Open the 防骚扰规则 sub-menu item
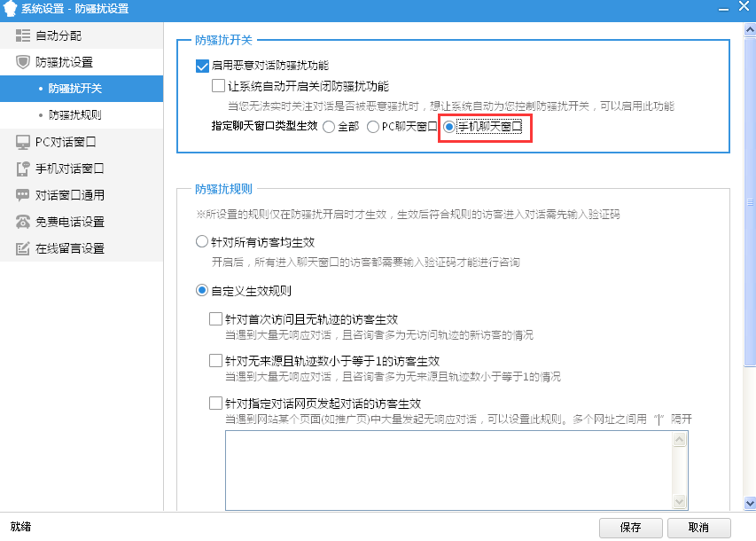 (74, 115)
